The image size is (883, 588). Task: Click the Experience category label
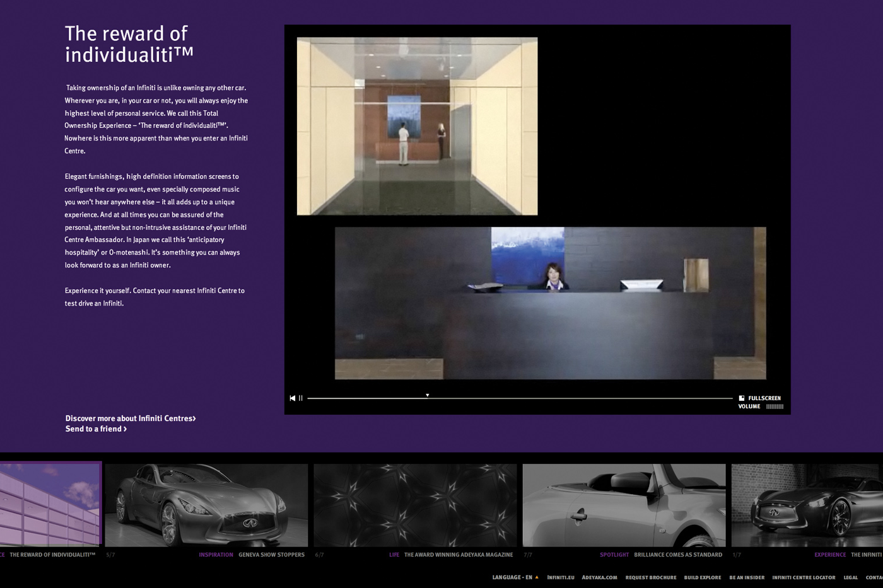[x=830, y=555]
